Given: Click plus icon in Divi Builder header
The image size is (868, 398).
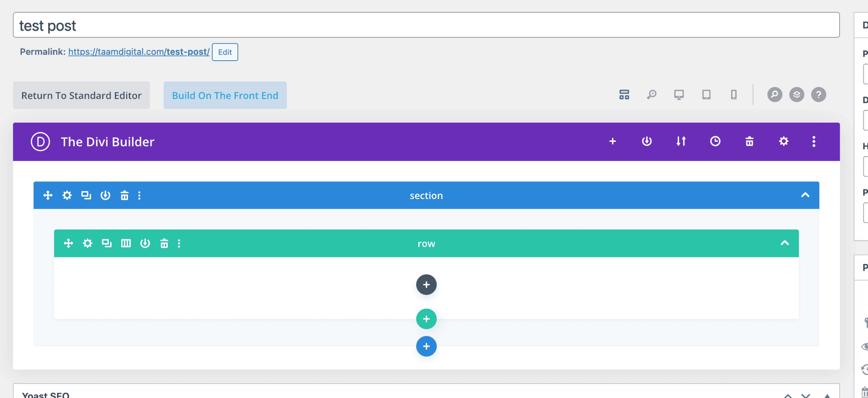Looking at the screenshot, I should (x=612, y=141).
